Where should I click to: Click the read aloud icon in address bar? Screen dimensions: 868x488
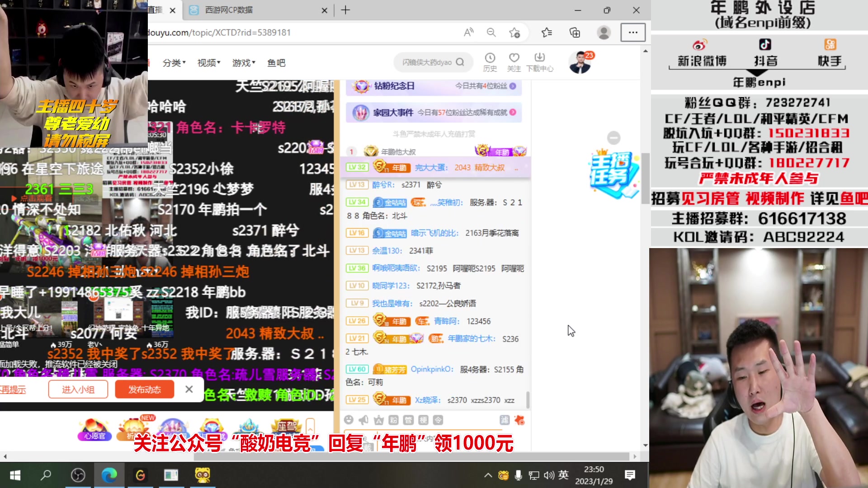pos(468,32)
